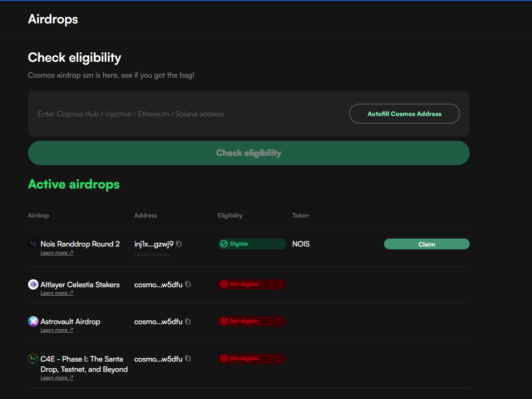The image size is (532, 399).
Task: Click the Astrovault logo icon
Action: click(x=33, y=321)
